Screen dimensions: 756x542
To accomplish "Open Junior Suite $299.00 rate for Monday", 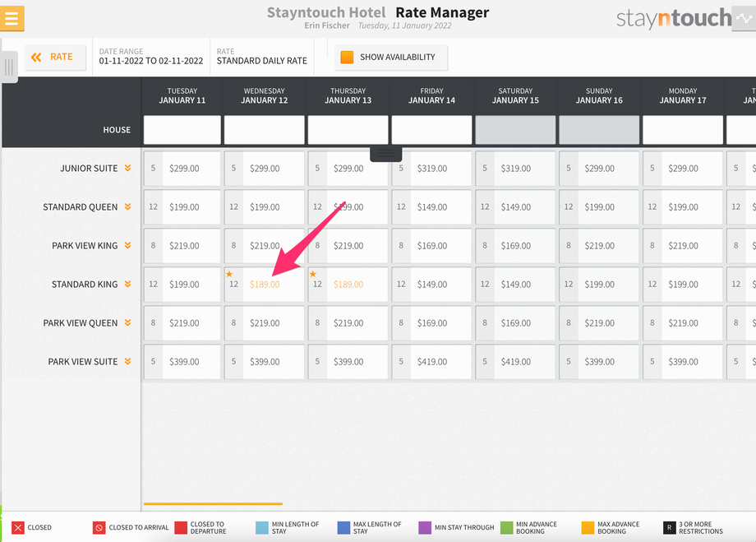I will click(683, 169).
